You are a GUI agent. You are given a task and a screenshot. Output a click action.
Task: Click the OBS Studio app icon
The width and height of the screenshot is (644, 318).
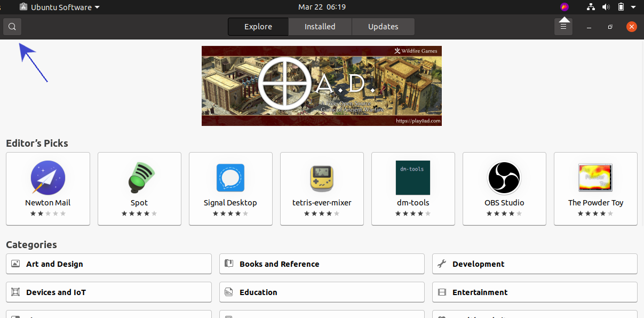click(x=504, y=178)
